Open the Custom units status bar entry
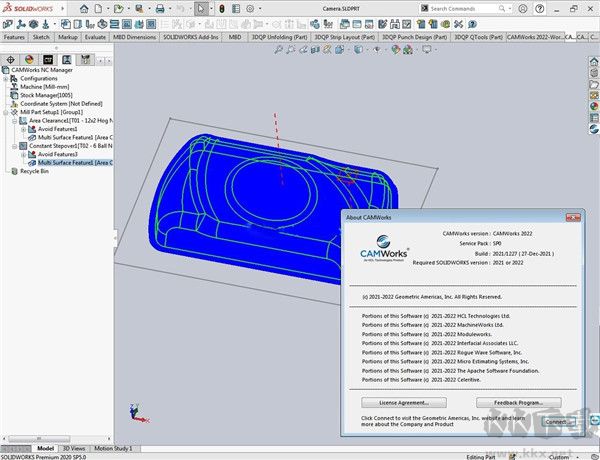The image size is (600, 460). 559,457
